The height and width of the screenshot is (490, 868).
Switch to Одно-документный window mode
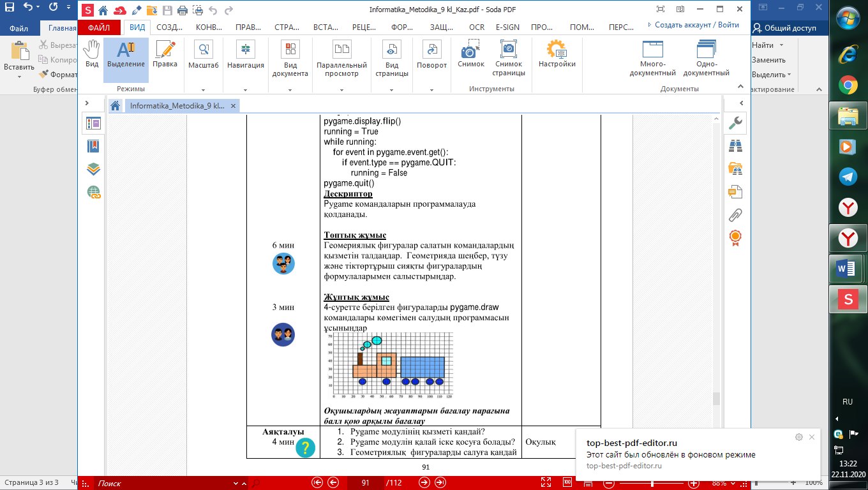[x=707, y=59]
